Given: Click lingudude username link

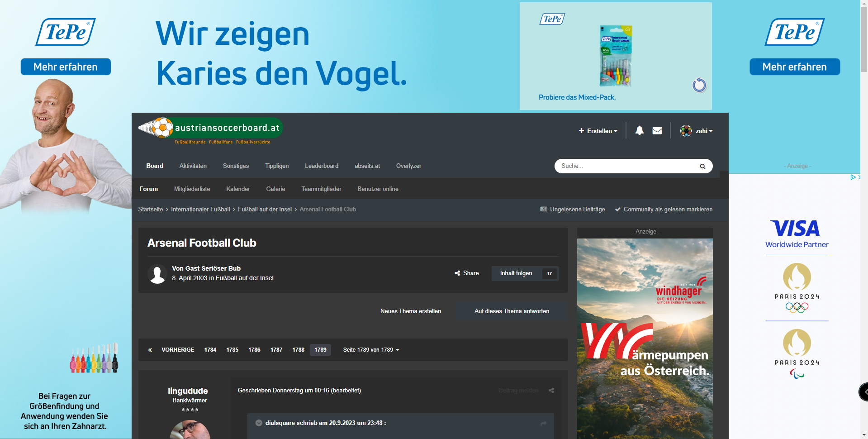Looking at the screenshot, I should click(x=188, y=391).
